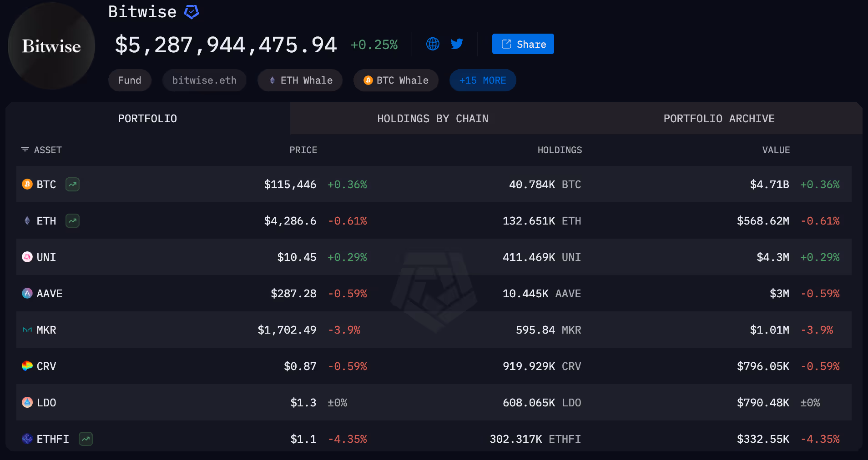Select the ETH Whale tag

(x=300, y=80)
